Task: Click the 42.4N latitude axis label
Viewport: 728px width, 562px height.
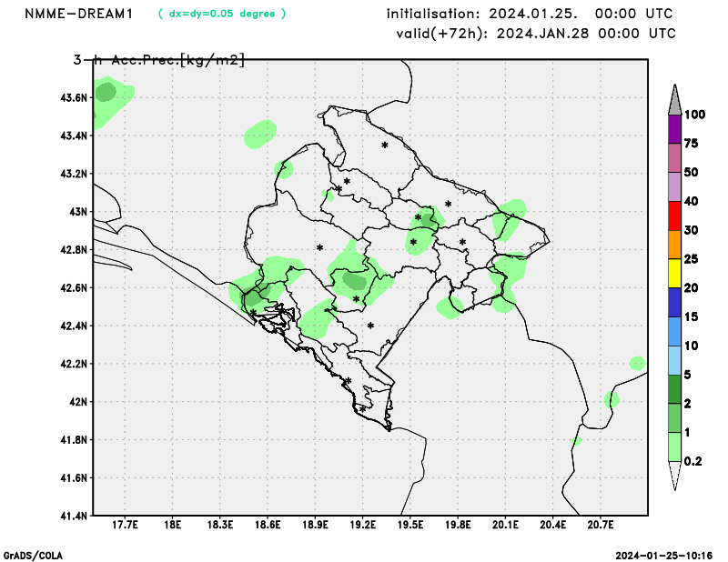Action: point(74,326)
